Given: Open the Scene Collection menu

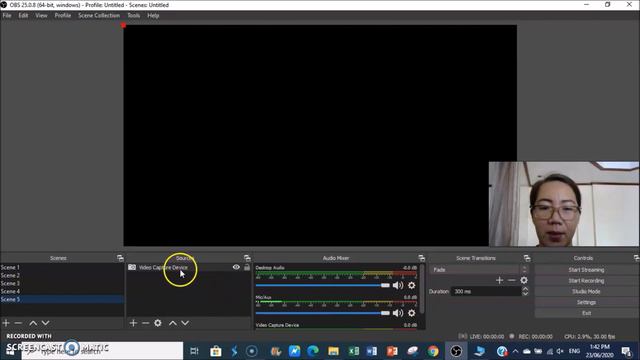Looking at the screenshot, I should [x=99, y=16].
